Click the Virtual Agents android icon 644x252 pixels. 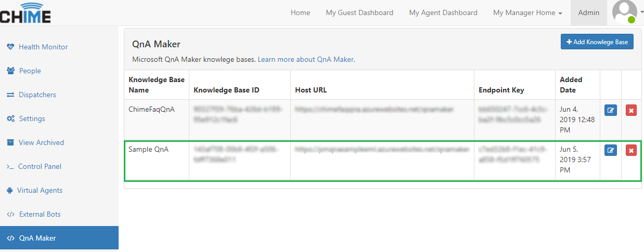point(10,190)
